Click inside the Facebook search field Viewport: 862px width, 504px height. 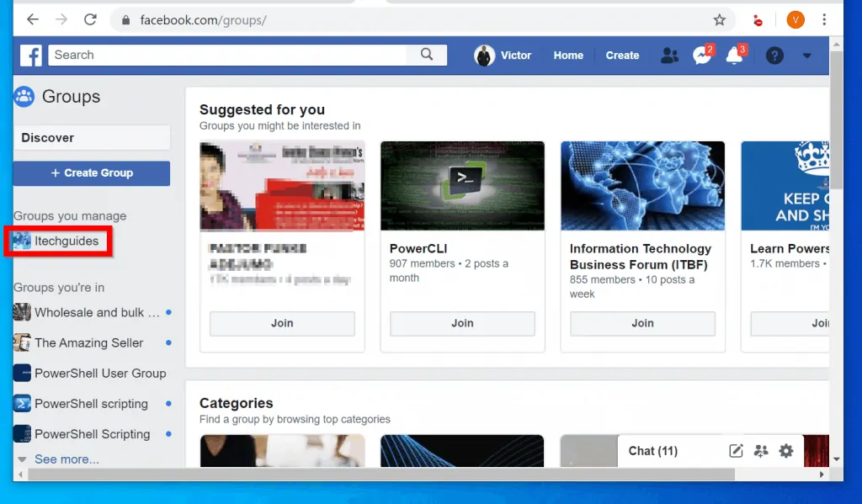point(227,55)
